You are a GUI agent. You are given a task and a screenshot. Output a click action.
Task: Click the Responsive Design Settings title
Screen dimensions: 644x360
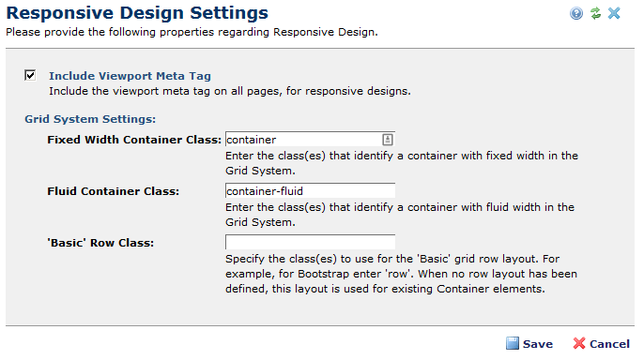(137, 13)
